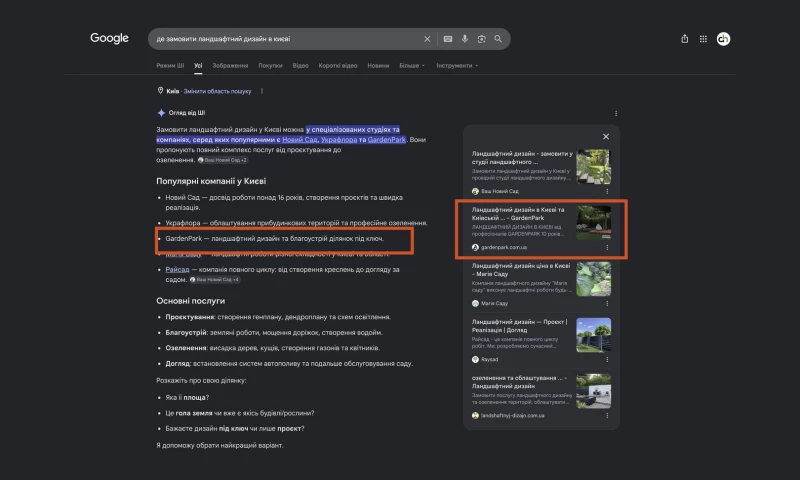This screenshot has height=480, width=800.
Task: Open the AI overview three-dot menu
Action: pyautogui.click(x=616, y=113)
